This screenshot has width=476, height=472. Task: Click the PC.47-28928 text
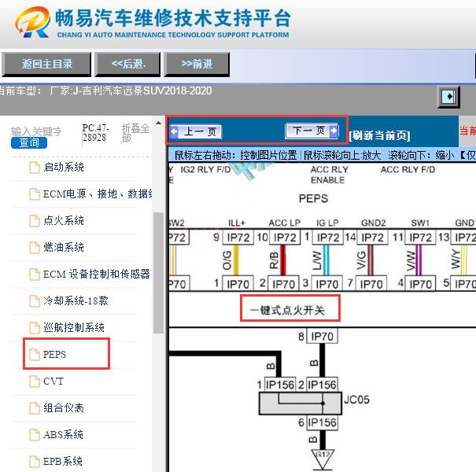pyautogui.click(x=96, y=133)
